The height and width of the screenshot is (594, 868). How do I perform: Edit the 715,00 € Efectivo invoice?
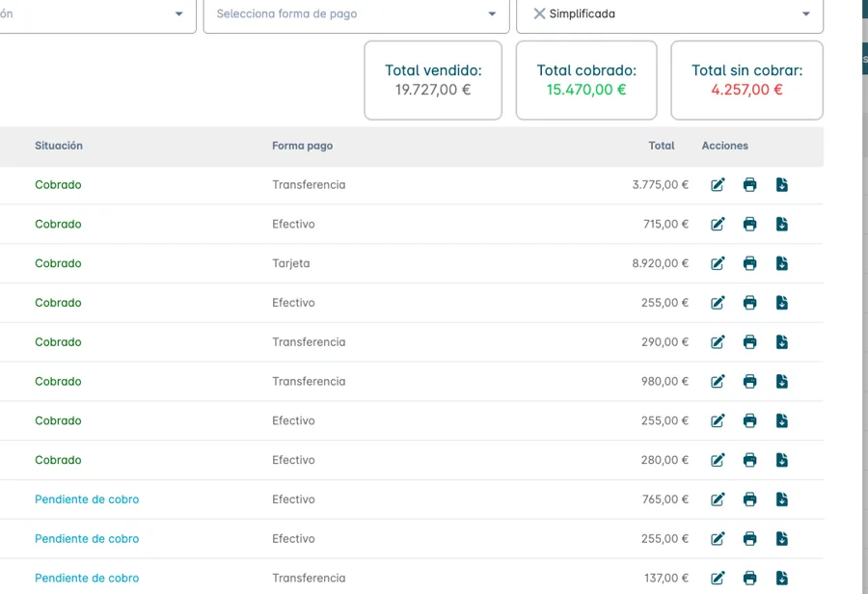coord(718,225)
